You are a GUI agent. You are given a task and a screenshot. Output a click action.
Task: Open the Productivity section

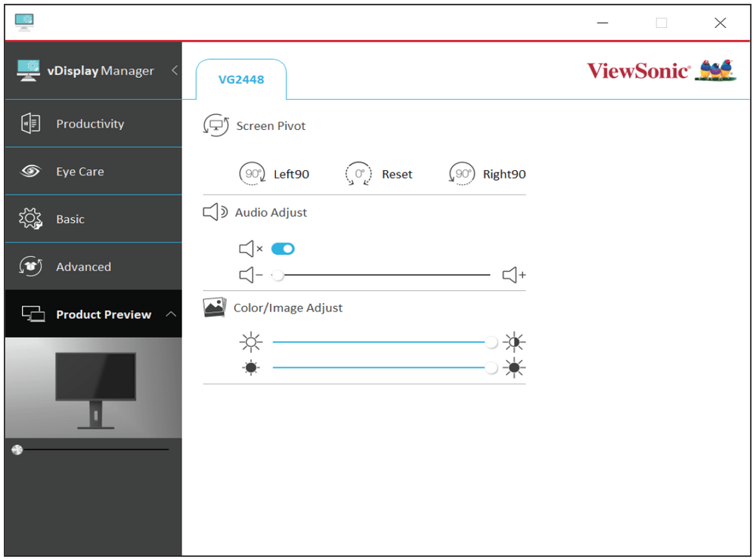[x=94, y=124]
